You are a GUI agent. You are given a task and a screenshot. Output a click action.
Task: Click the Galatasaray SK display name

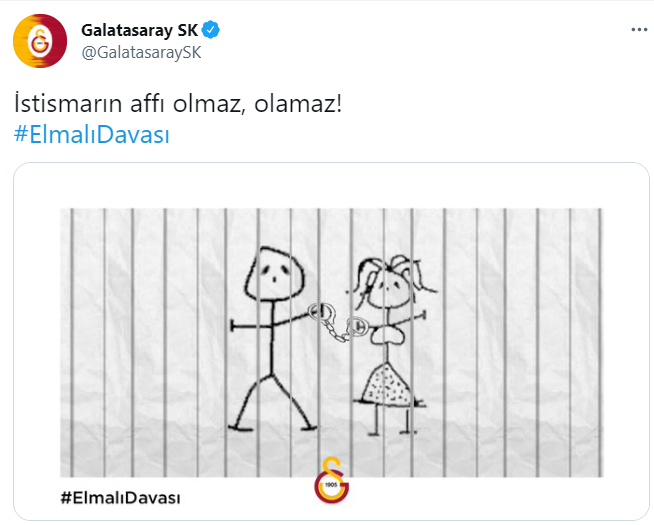(x=139, y=30)
